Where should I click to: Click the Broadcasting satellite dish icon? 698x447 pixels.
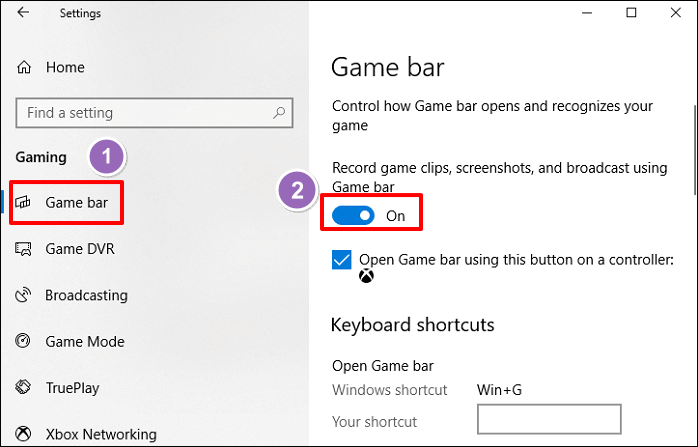(23, 295)
